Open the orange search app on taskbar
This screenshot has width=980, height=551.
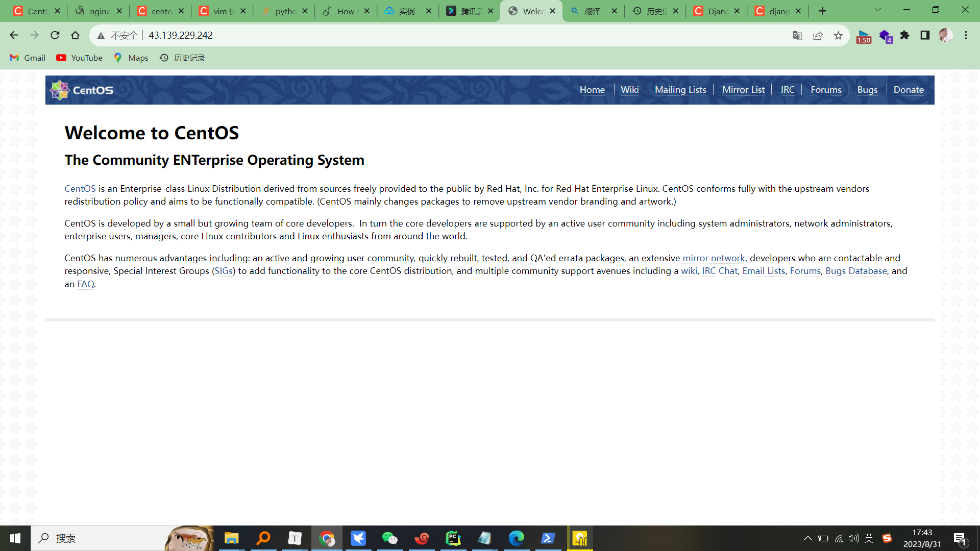tap(263, 538)
